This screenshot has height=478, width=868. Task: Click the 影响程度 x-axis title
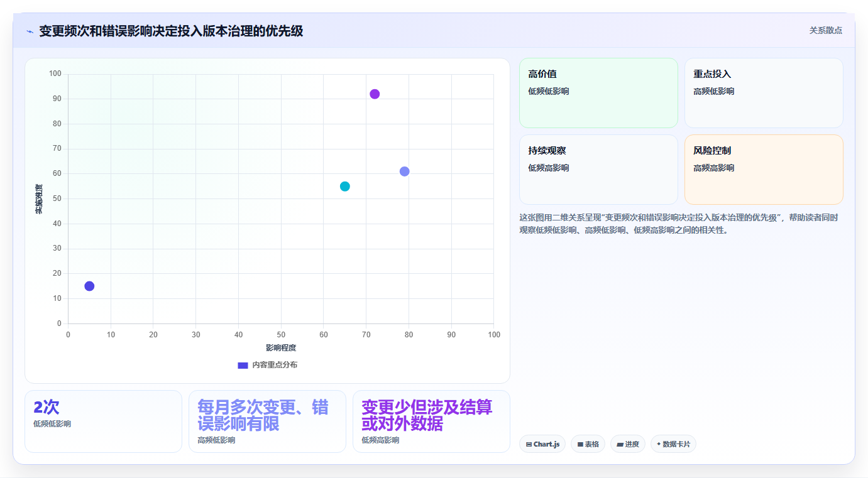(280, 348)
